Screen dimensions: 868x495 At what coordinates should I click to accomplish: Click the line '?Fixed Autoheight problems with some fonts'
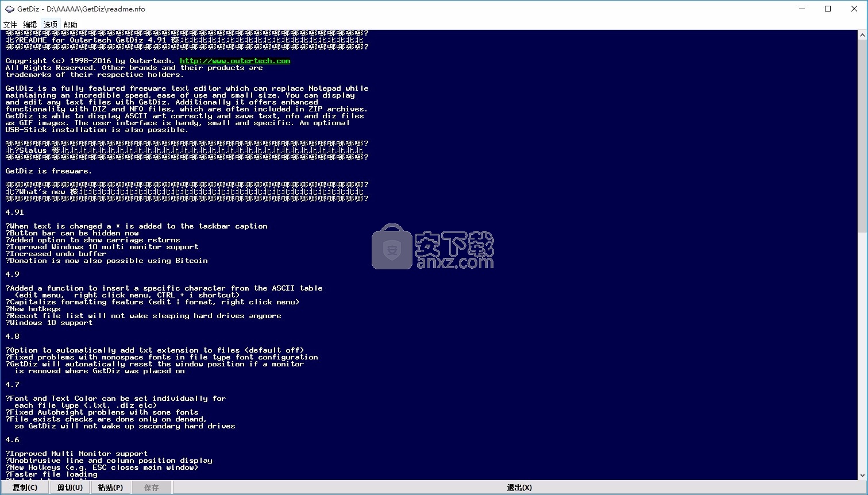pyautogui.click(x=102, y=412)
